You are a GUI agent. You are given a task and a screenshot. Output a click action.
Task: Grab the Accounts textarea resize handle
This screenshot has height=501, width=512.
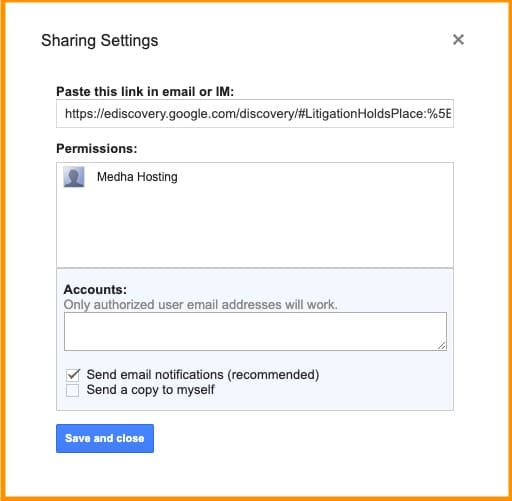[x=442, y=346]
